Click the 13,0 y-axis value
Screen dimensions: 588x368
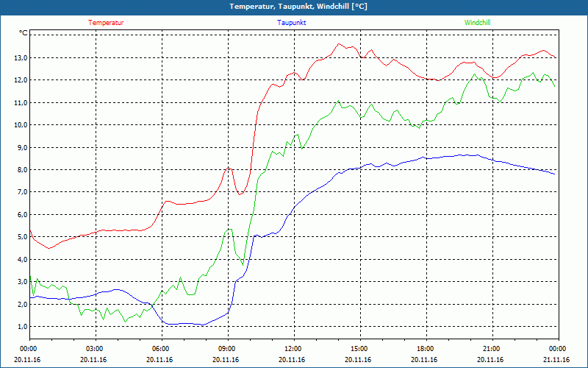[21, 58]
